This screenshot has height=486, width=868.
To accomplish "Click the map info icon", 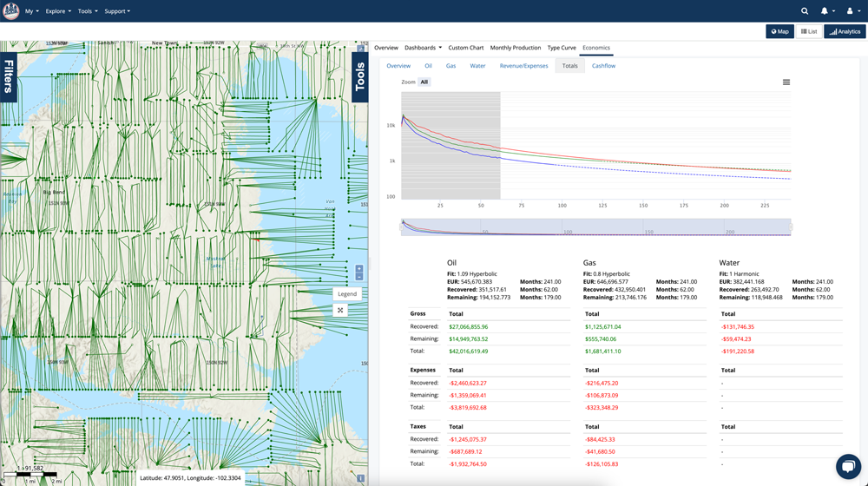I will [x=360, y=478].
